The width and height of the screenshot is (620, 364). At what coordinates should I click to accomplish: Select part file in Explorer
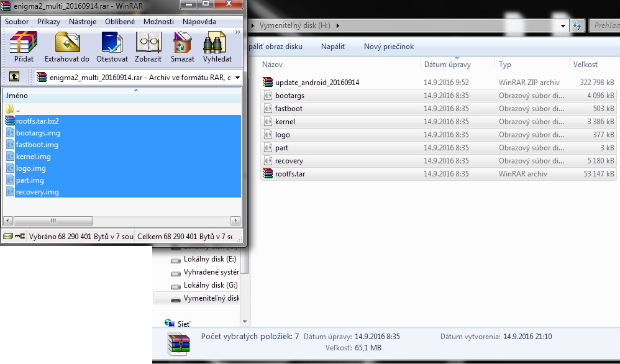(x=438, y=148)
